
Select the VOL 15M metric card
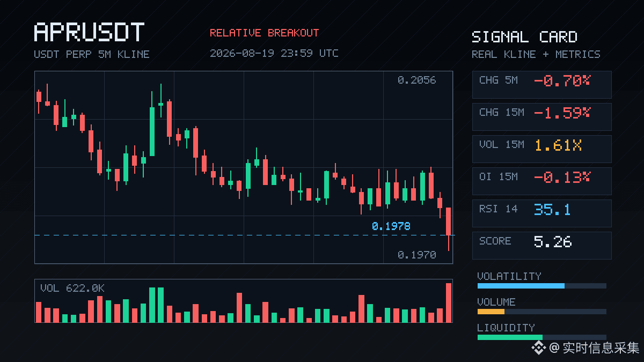coord(541,149)
